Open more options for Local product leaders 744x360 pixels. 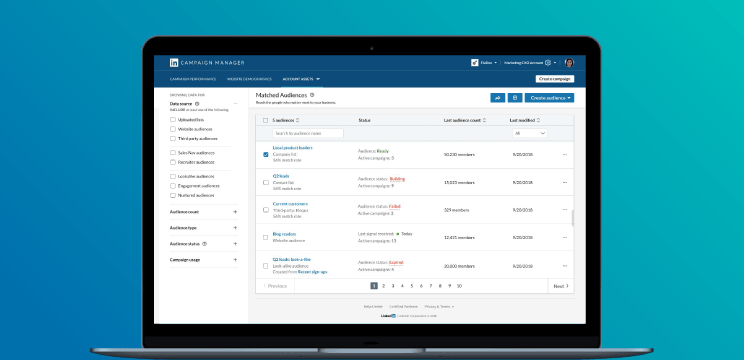565,155
